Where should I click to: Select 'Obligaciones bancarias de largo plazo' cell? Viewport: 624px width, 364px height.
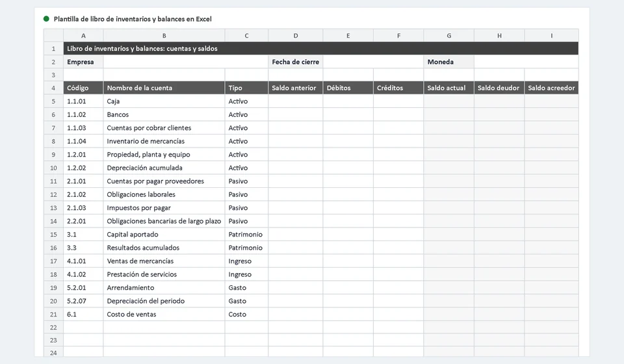(164, 221)
